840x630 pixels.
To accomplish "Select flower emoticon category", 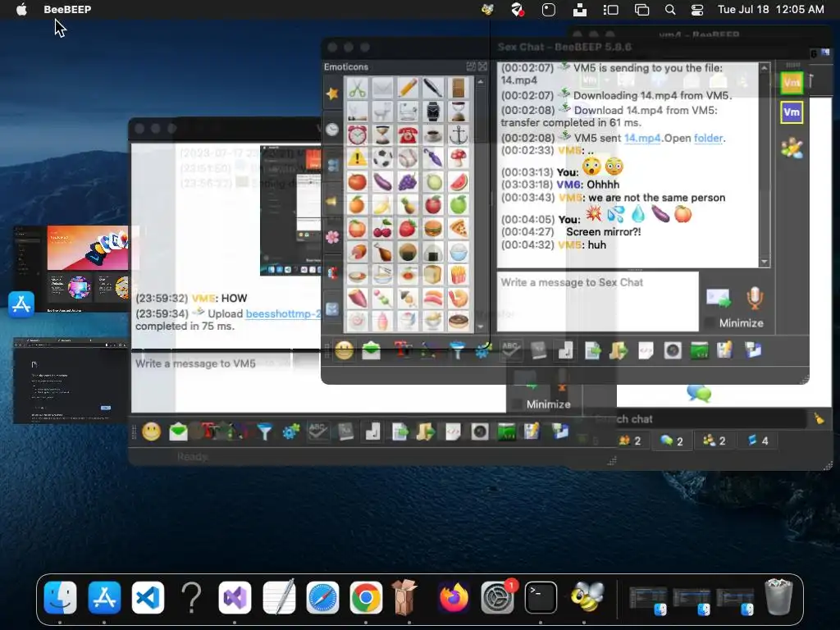I will click(332, 237).
